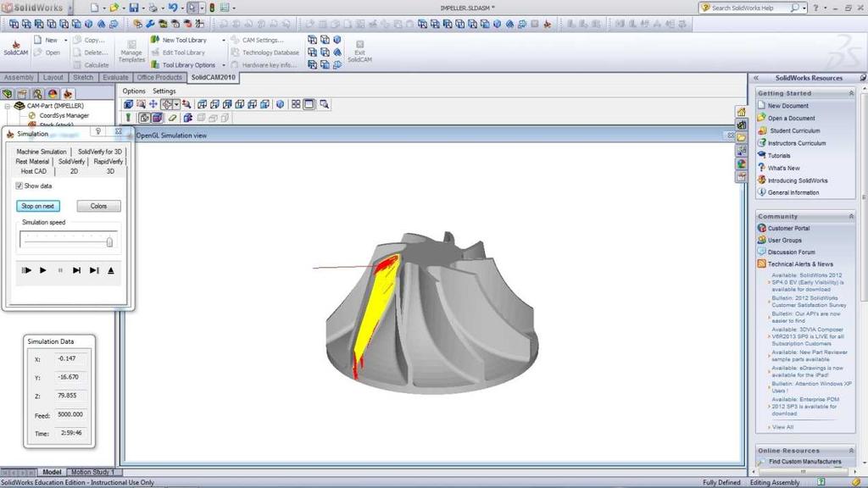Click the eraser-shaped icon in simulation toolbar
Image resolution: width=868 pixels, height=488 pixels.
click(172, 117)
